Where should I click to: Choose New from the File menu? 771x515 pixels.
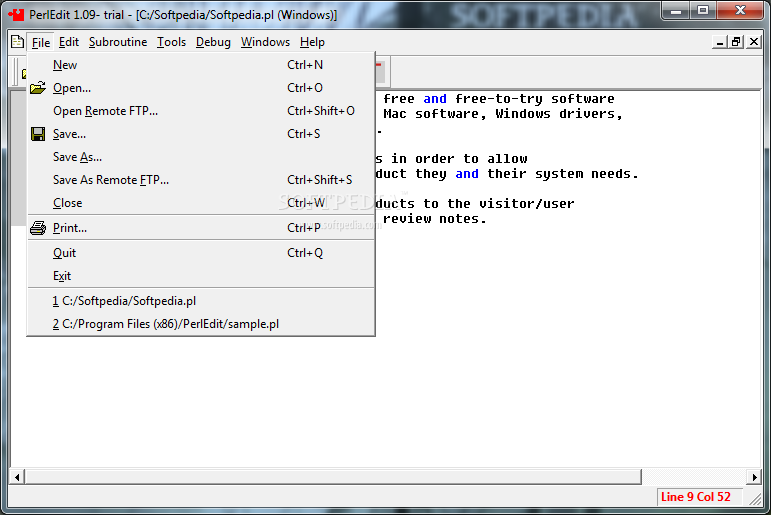[x=201, y=65]
